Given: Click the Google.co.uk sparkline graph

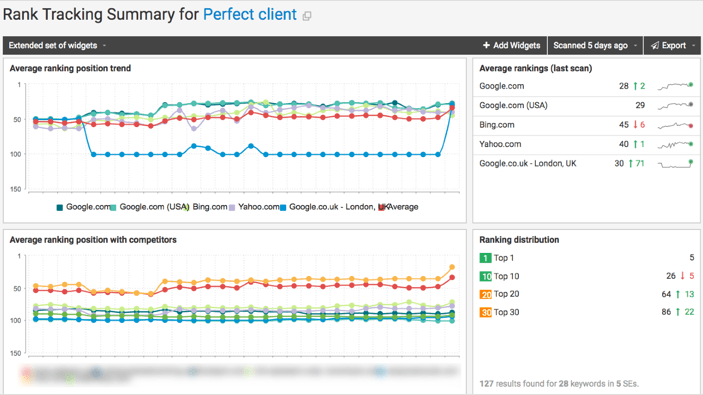Looking at the screenshot, I should coord(675,164).
